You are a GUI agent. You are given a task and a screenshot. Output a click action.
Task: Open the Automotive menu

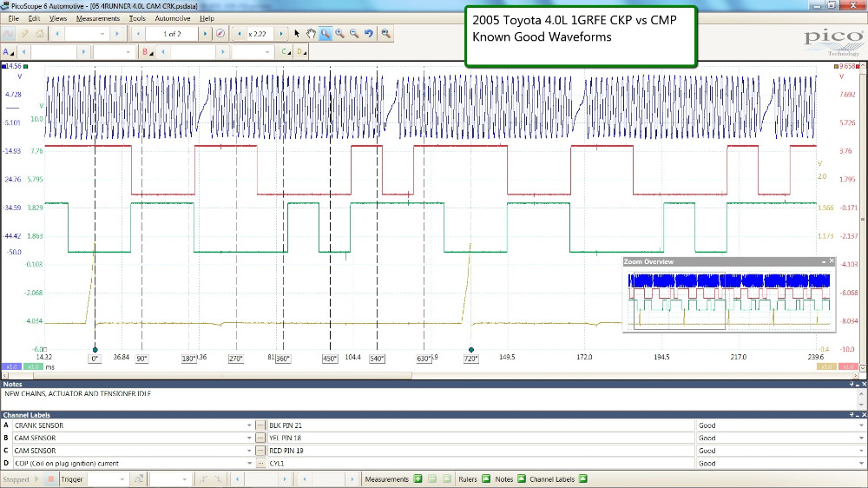(172, 18)
